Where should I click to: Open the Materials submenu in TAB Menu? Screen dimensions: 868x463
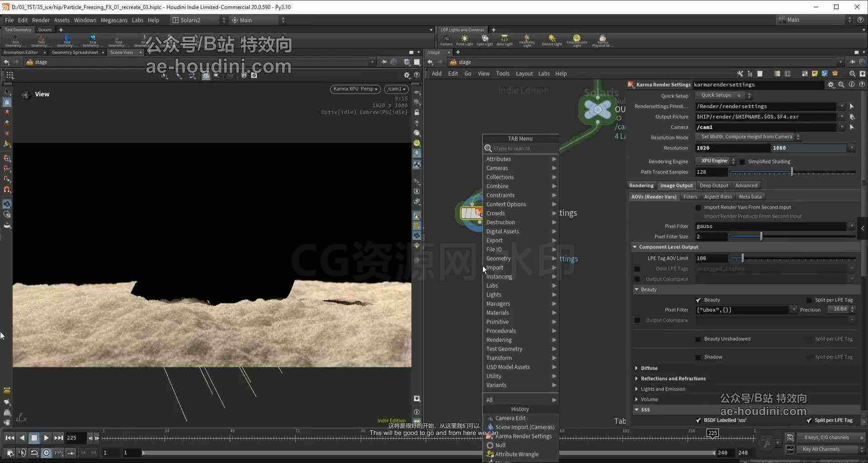(x=521, y=313)
